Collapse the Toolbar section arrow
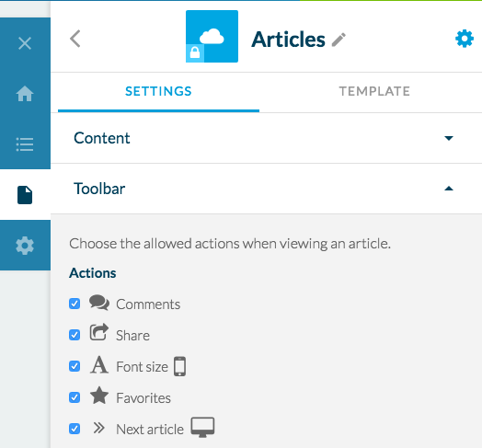This screenshot has width=482, height=448. tap(449, 189)
